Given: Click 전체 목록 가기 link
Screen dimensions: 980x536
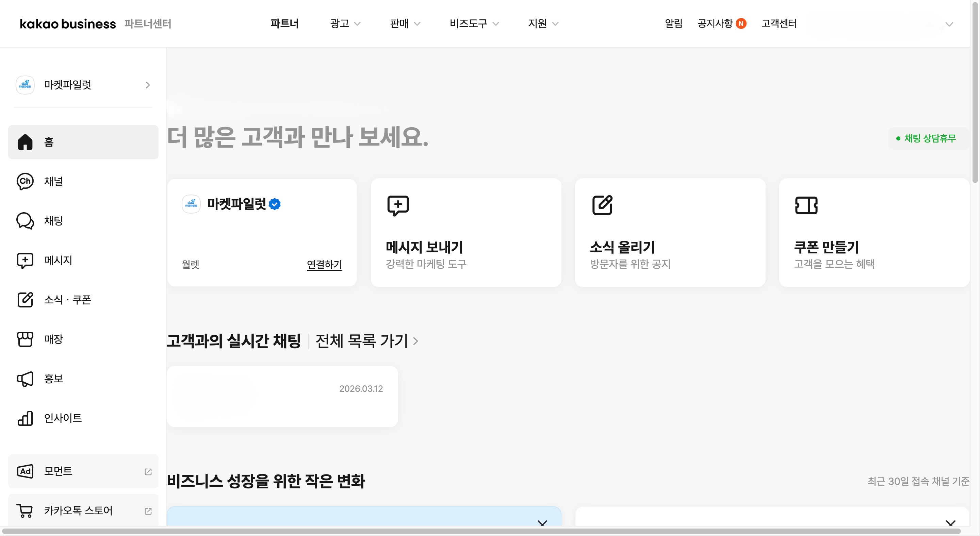Looking at the screenshot, I should coord(361,341).
